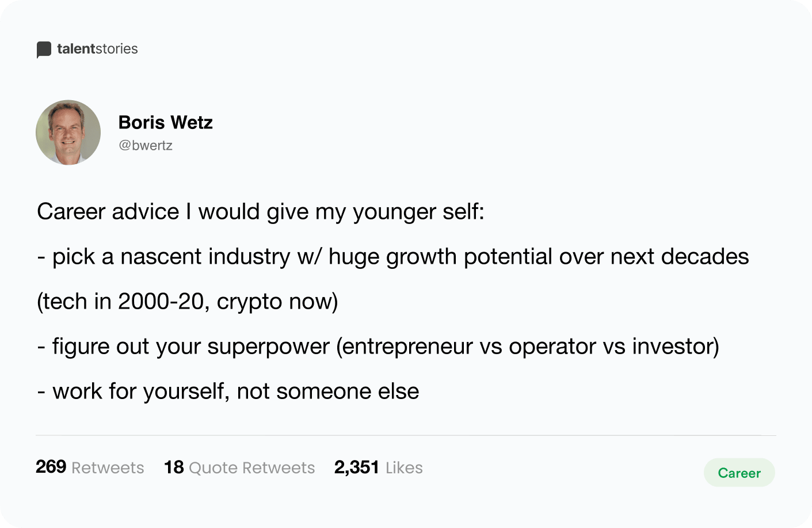Image resolution: width=812 pixels, height=528 pixels.
Task: Select the 'work for yourself' line
Action: click(228, 392)
